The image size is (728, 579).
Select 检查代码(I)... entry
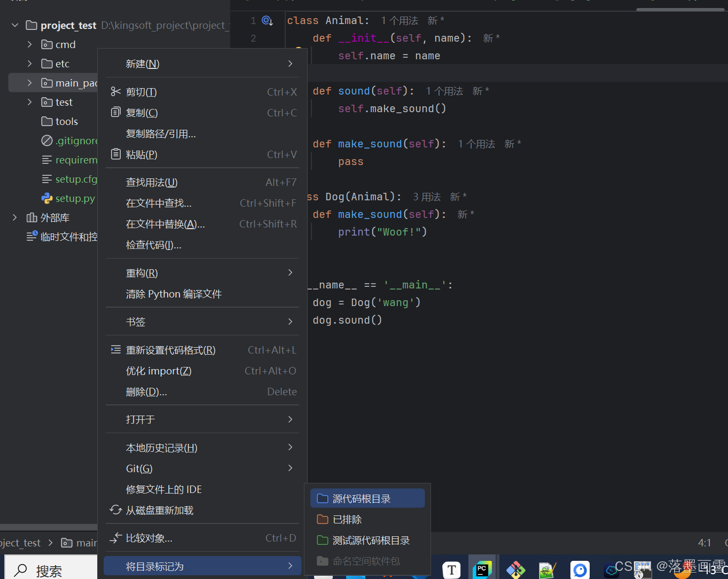click(202, 245)
